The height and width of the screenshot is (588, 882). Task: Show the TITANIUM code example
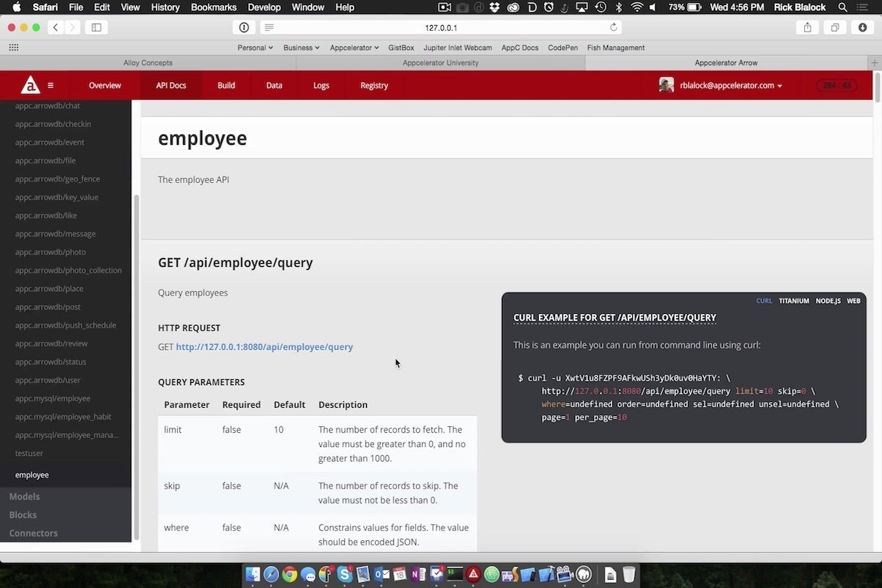click(x=794, y=301)
